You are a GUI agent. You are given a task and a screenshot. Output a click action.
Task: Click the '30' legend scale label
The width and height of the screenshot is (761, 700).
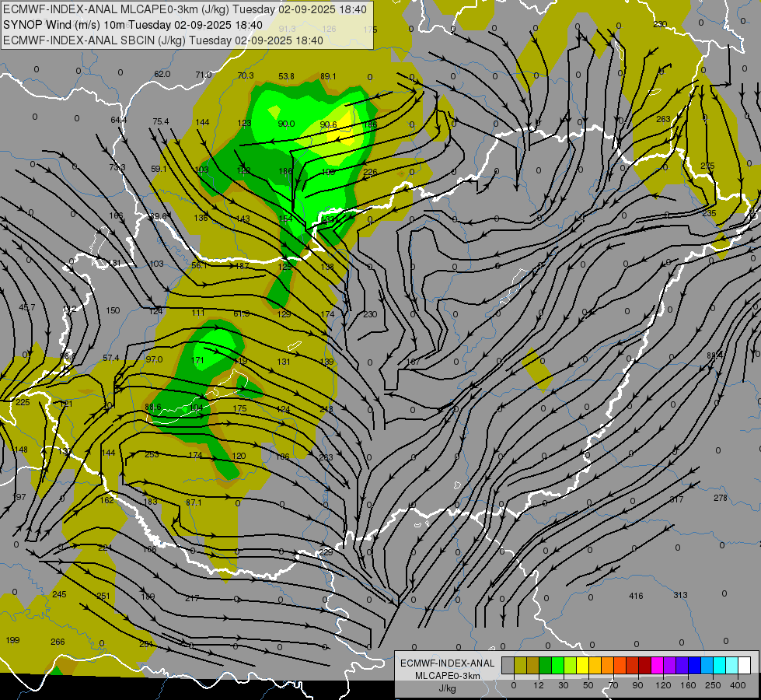[563, 685]
